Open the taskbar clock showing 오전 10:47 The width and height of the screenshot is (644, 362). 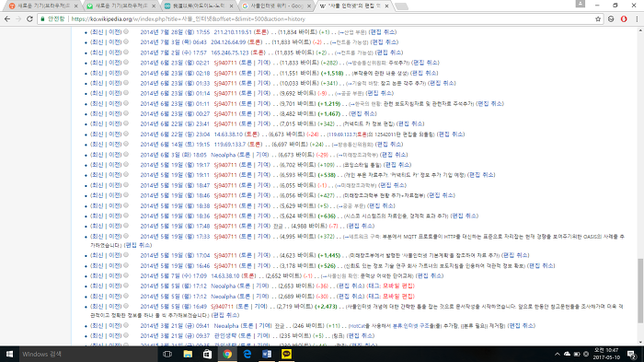tap(606, 355)
